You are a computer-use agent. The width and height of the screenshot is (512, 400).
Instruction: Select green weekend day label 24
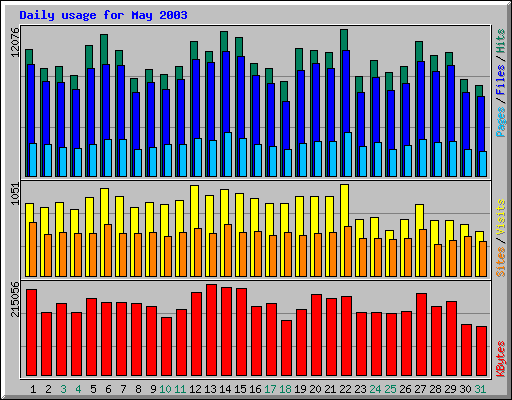pyautogui.click(x=375, y=389)
